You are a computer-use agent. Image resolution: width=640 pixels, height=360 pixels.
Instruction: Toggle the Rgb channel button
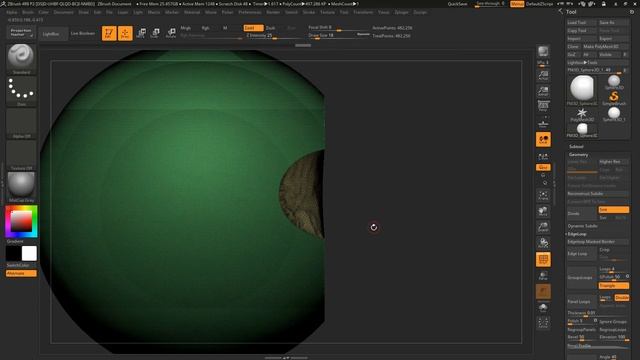(205, 28)
